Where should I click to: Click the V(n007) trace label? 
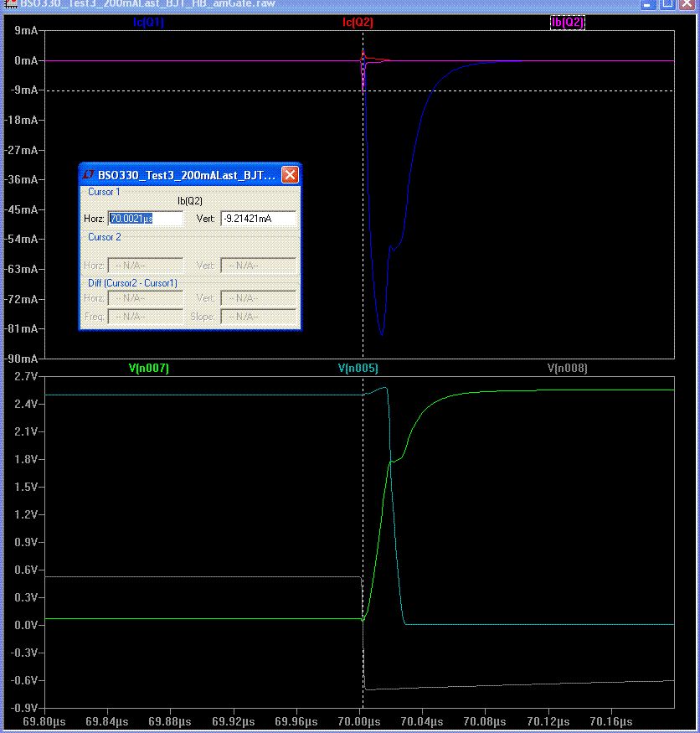point(149,368)
